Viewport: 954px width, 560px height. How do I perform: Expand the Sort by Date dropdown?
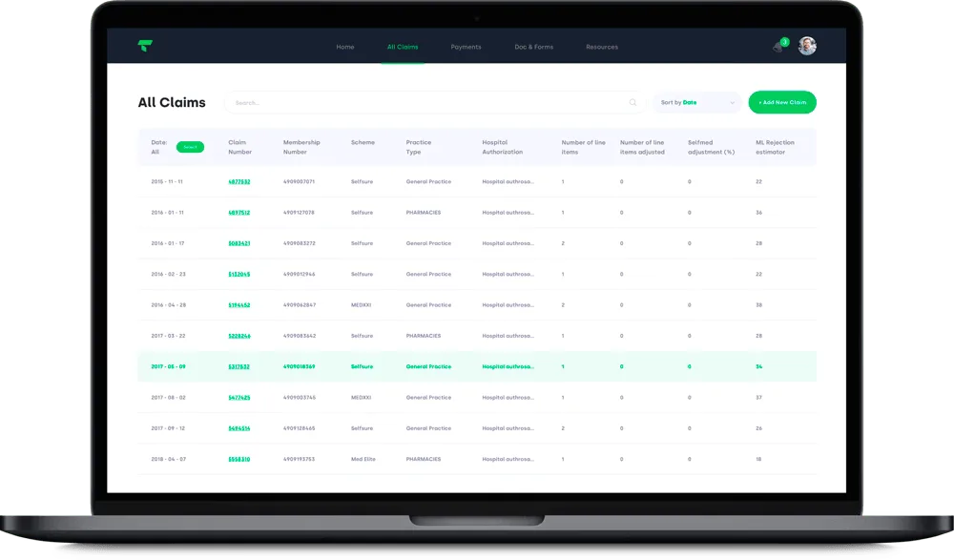pos(697,102)
